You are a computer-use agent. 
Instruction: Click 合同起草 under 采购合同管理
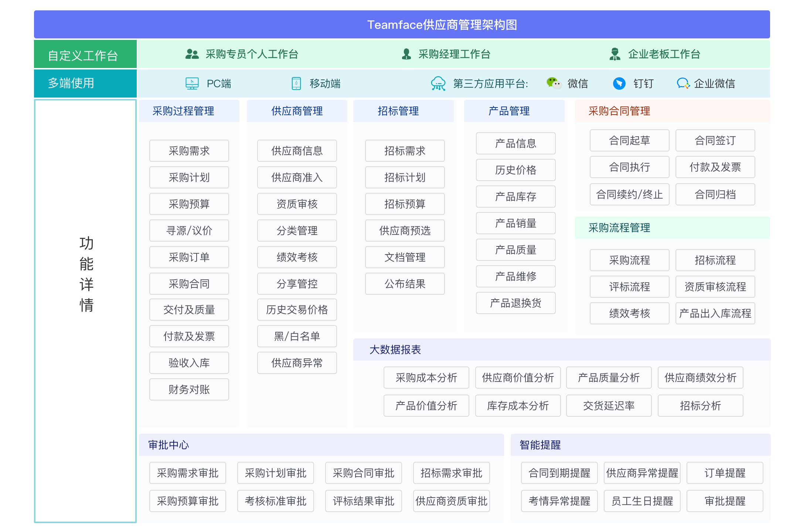point(630,140)
